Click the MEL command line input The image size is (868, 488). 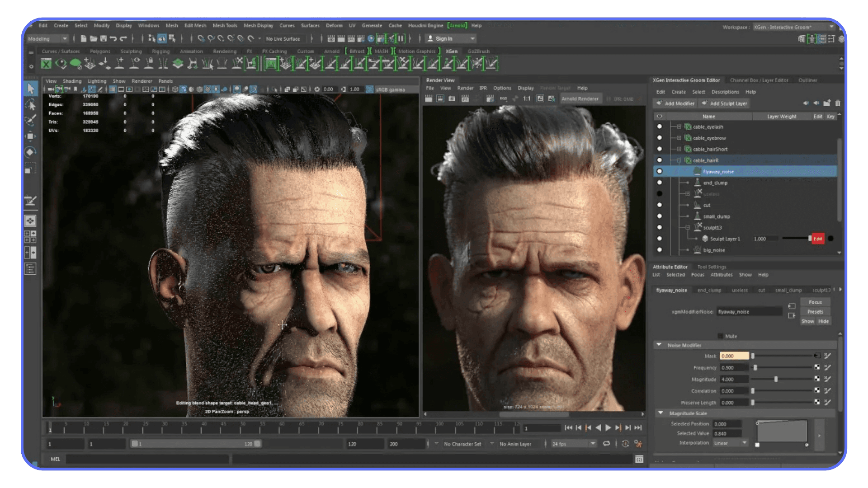pos(147,459)
